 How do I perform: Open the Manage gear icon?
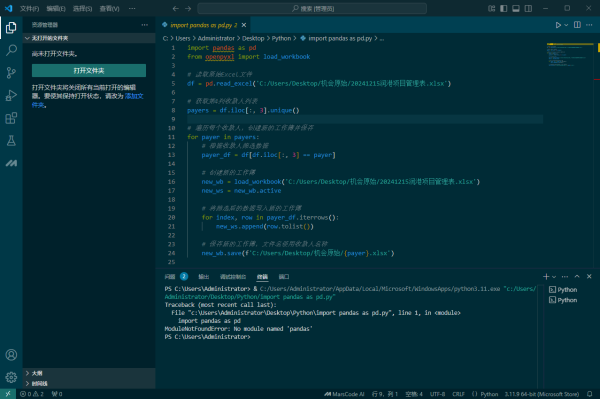click(11, 378)
